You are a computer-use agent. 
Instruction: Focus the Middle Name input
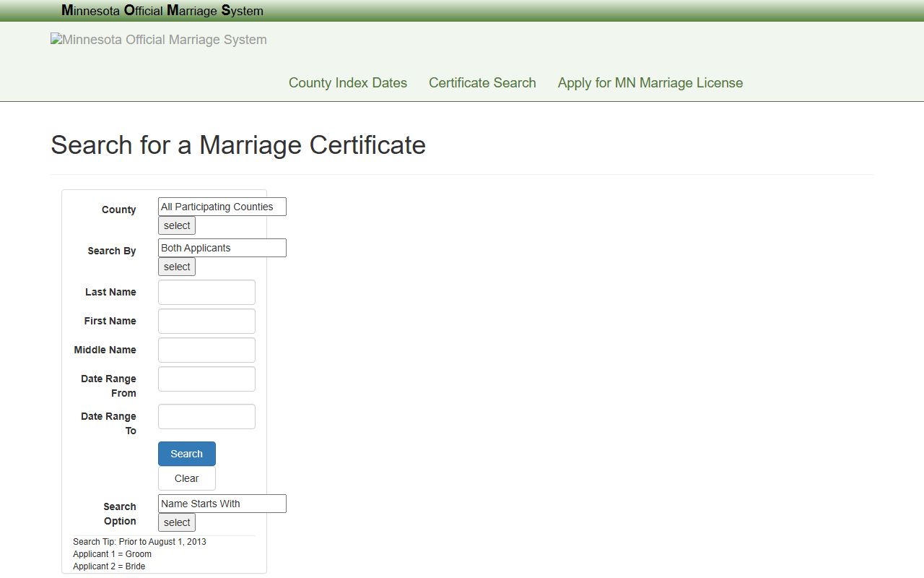pos(206,350)
